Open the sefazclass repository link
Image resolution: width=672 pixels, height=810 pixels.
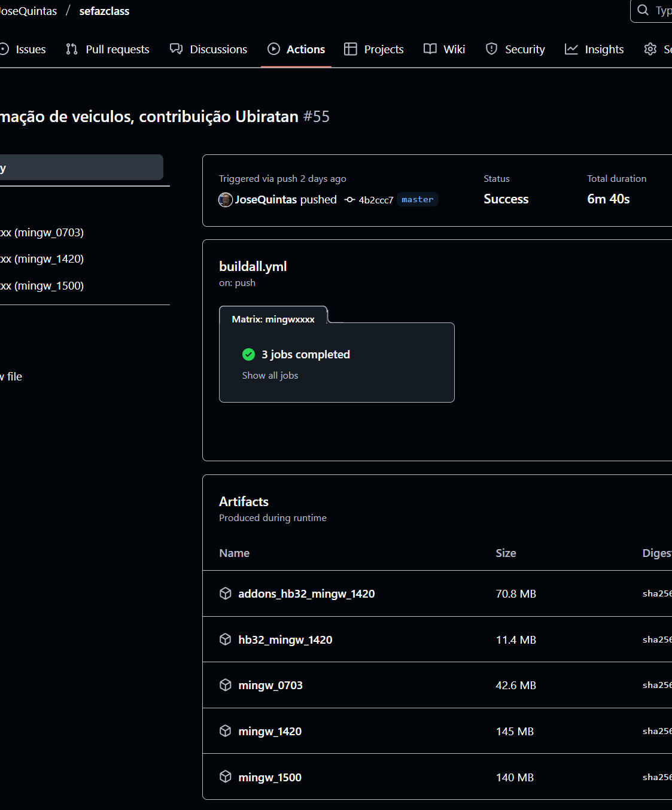[x=104, y=11]
